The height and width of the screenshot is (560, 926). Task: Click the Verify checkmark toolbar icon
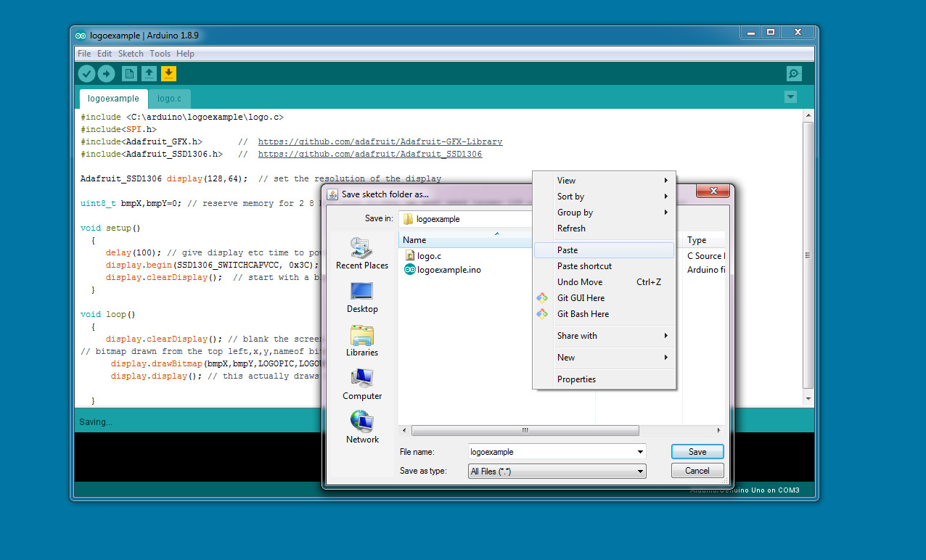[86, 73]
